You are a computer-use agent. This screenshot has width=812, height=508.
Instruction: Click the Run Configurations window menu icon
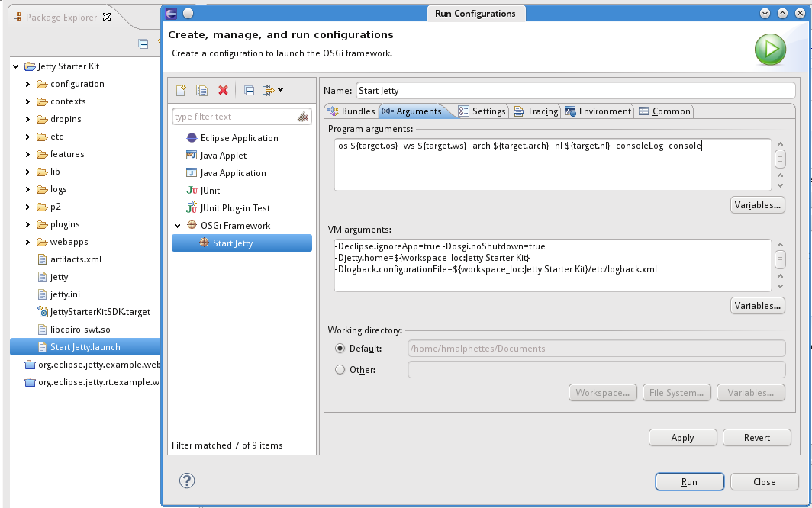click(171, 14)
